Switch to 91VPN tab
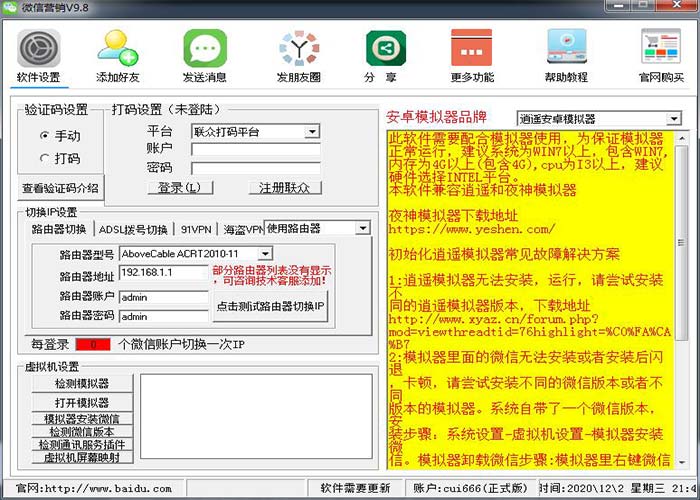700x500 pixels. click(x=196, y=229)
